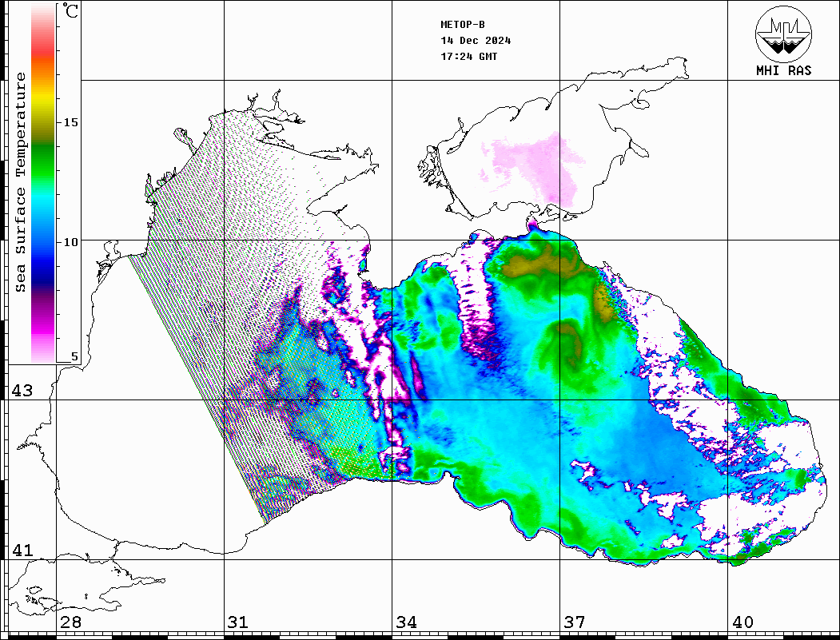
Task: Click longitude label '37'
Action: [x=575, y=622]
